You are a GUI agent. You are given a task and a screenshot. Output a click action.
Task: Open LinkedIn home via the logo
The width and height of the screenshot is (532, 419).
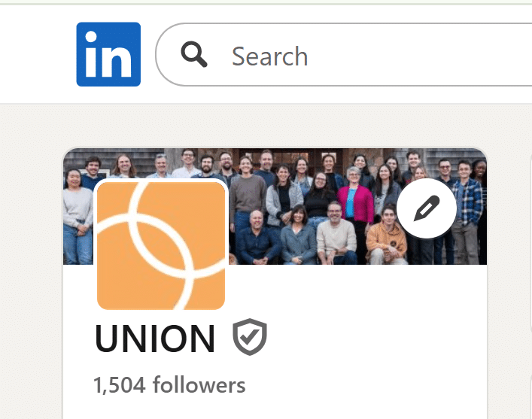click(x=108, y=54)
